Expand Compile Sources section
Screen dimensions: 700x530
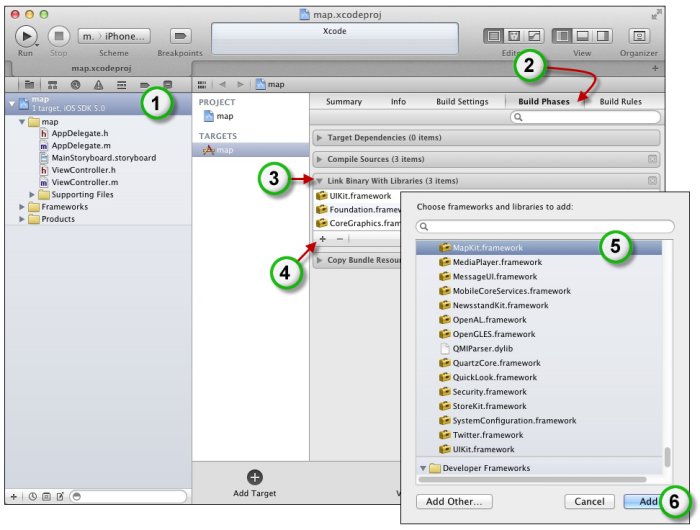pos(319,159)
